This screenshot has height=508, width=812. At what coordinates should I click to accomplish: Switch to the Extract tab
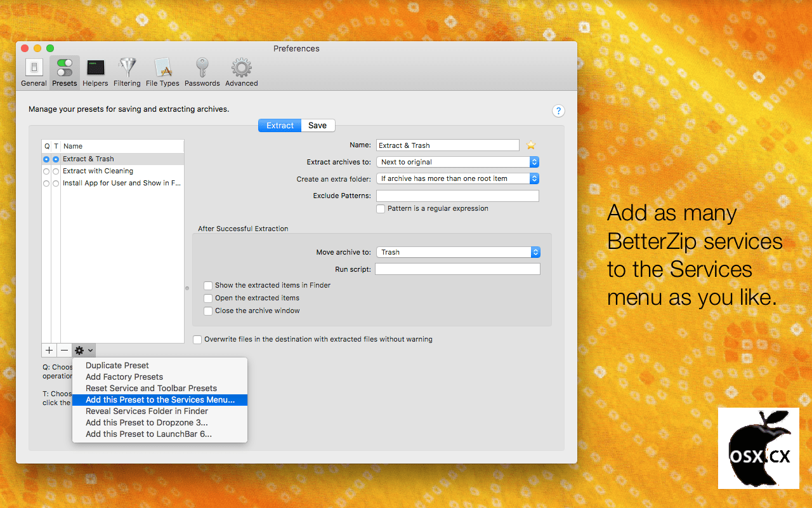pyautogui.click(x=280, y=126)
